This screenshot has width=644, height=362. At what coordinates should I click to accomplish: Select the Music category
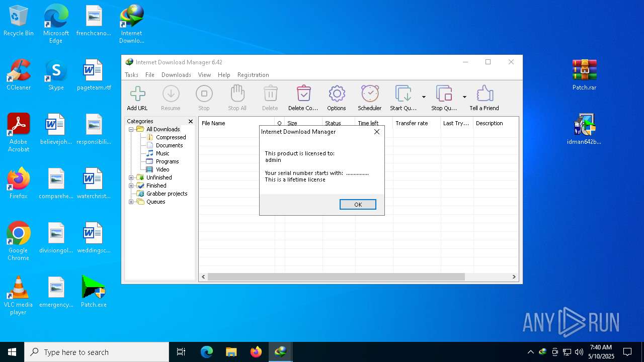(163, 153)
